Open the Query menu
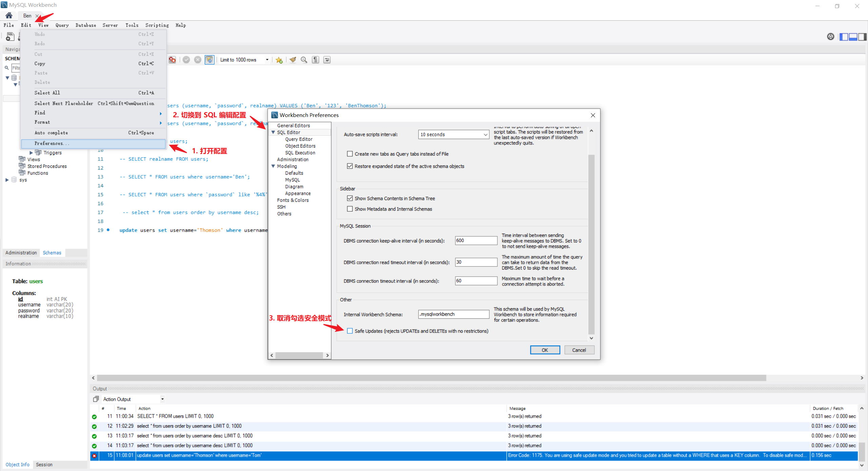868x471 pixels. [x=62, y=25]
